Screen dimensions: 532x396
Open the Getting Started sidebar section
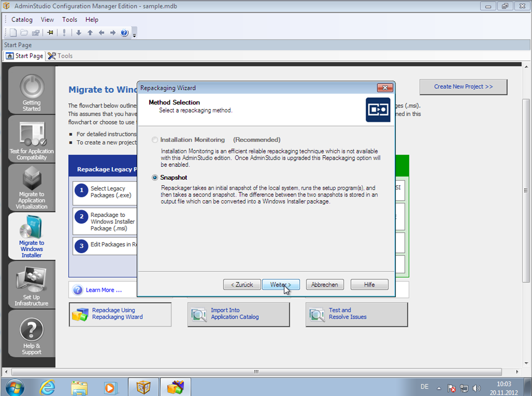pyautogui.click(x=31, y=92)
